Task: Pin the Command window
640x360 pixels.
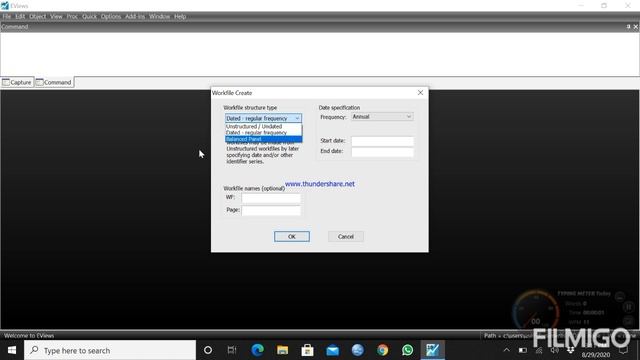Action: click(628, 27)
